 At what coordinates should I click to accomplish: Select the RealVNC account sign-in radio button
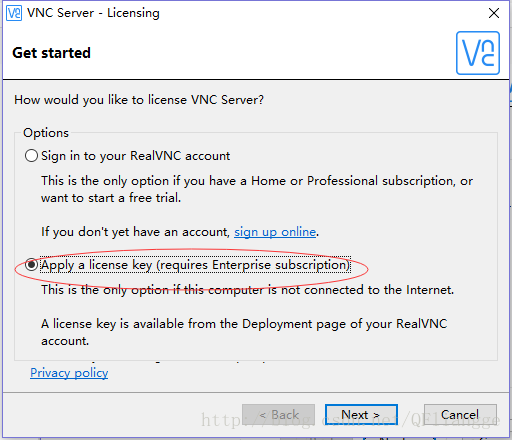point(31,156)
